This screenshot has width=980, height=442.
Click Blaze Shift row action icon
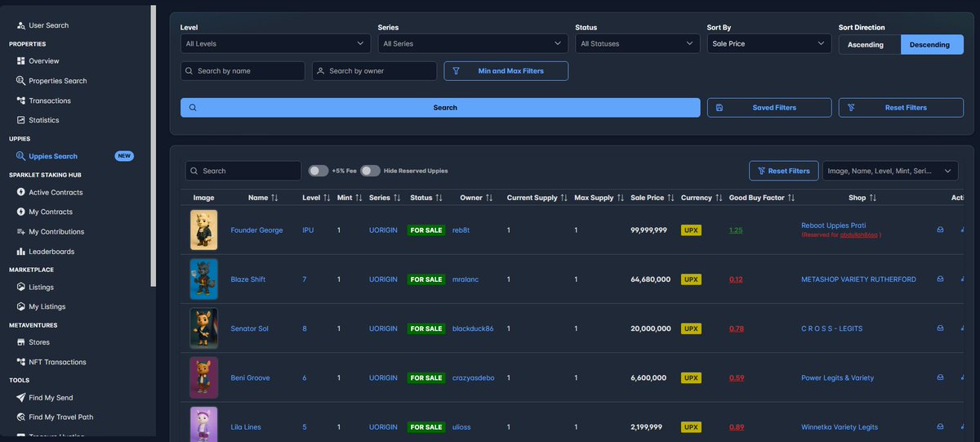tap(940, 279)
